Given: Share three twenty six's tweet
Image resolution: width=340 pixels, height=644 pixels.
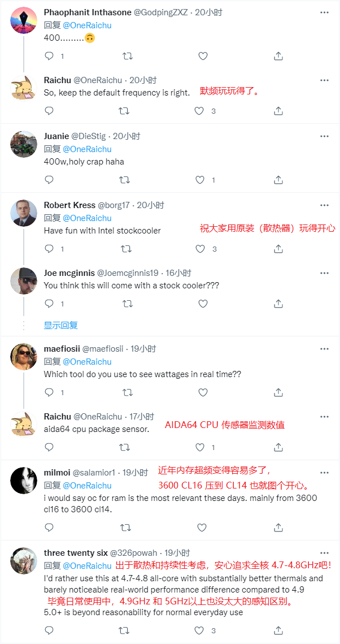Looking at the screenshot, I should coord(278,630).
